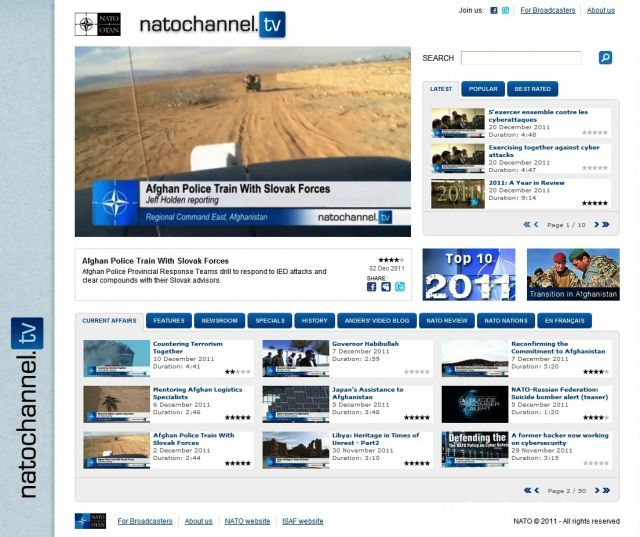Screen dimensions: 640x537
Task: Switch to the Best Rated tab
Action: (x=533, y=89)
